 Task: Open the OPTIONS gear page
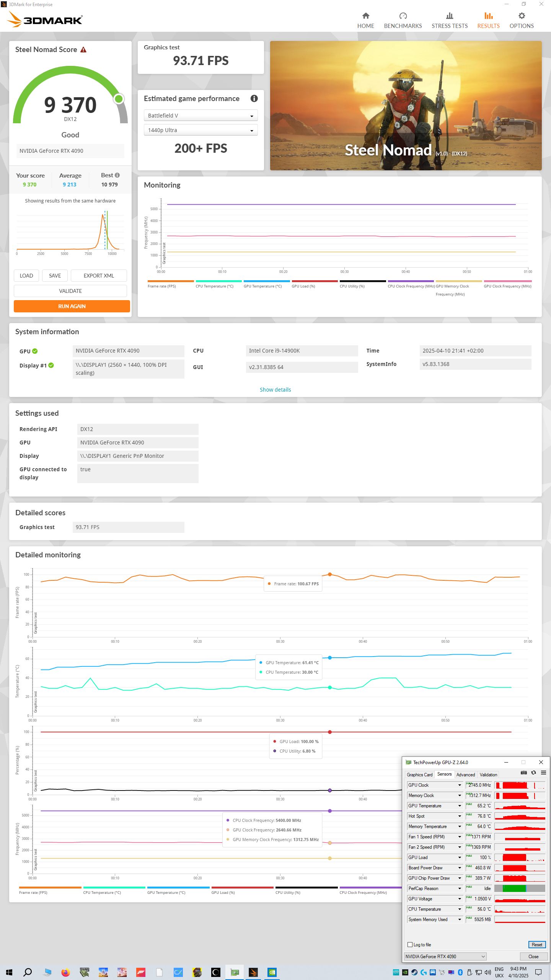522,20
